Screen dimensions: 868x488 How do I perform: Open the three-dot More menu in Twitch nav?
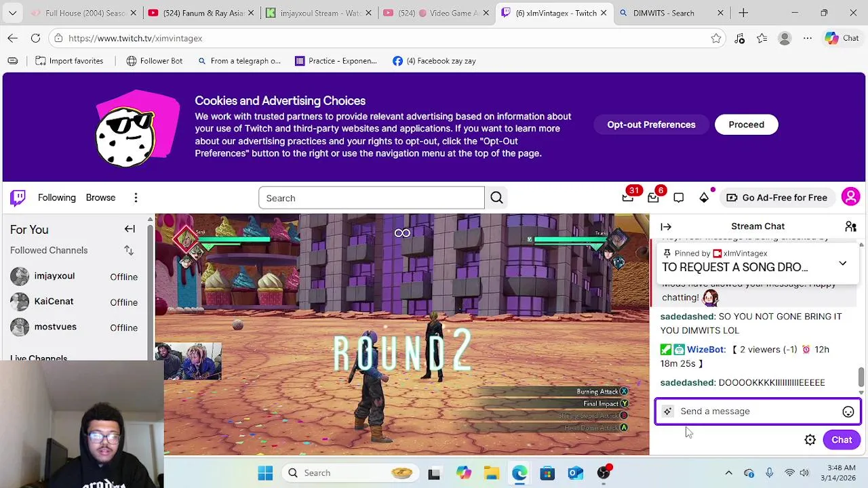(136, 198)
